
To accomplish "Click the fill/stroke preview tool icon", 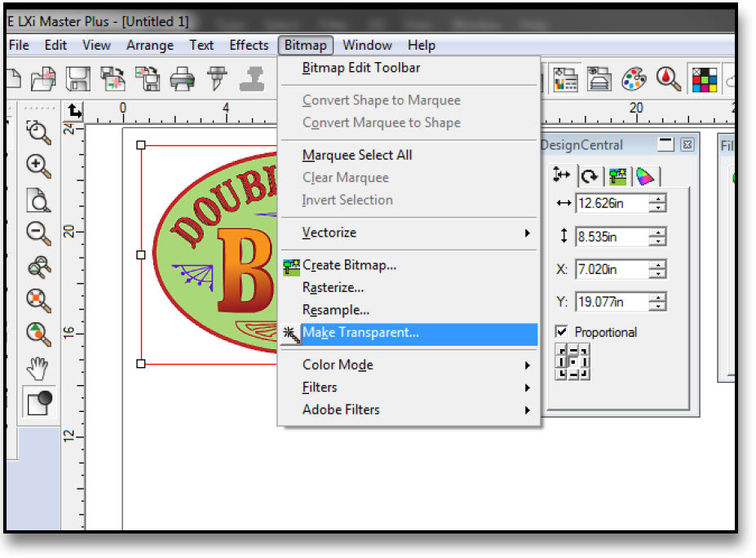I will pyautogui.click(x=39, y=402).
